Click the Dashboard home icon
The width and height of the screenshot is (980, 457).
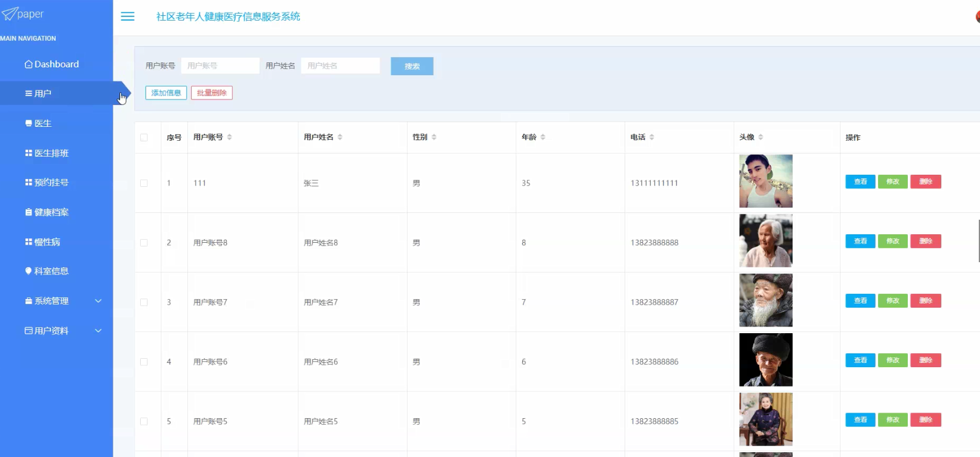pyautogui.click(x=29, y=64)
